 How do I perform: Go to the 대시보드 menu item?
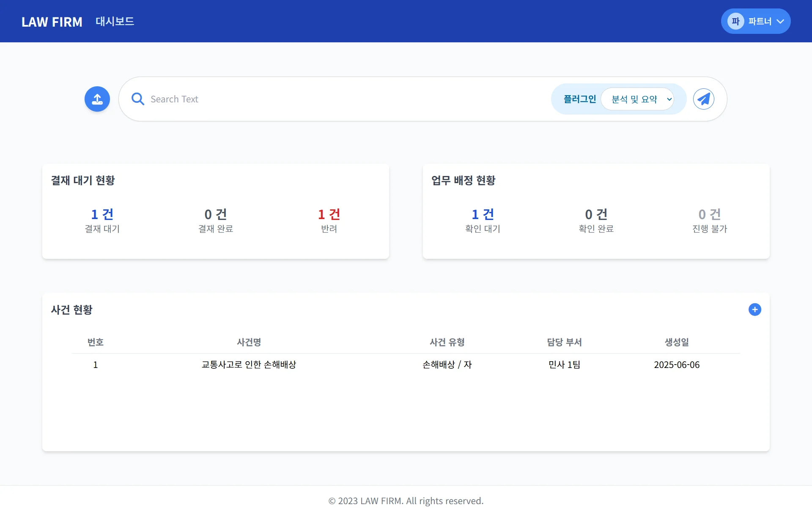coord(115,21)
